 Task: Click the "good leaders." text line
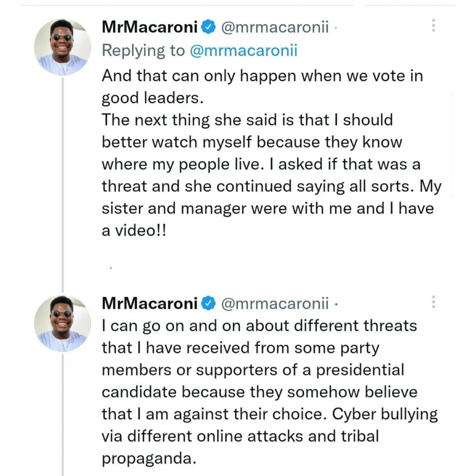(153, 98)
